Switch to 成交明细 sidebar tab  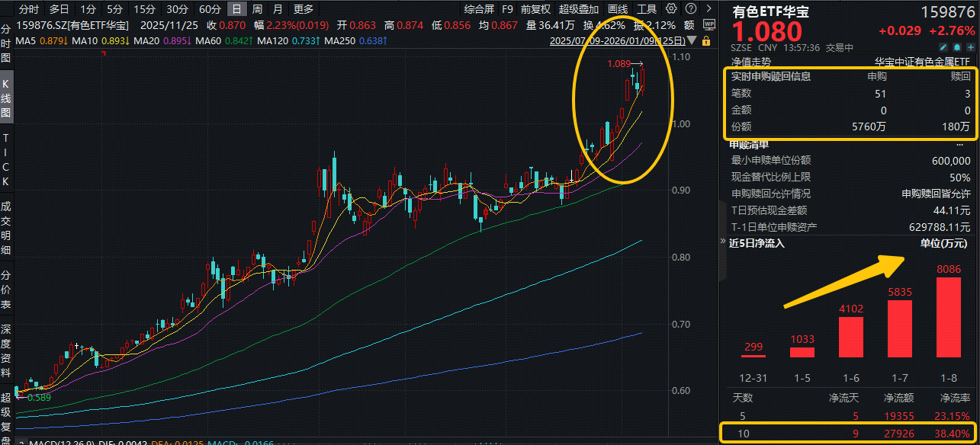(6, 229)
